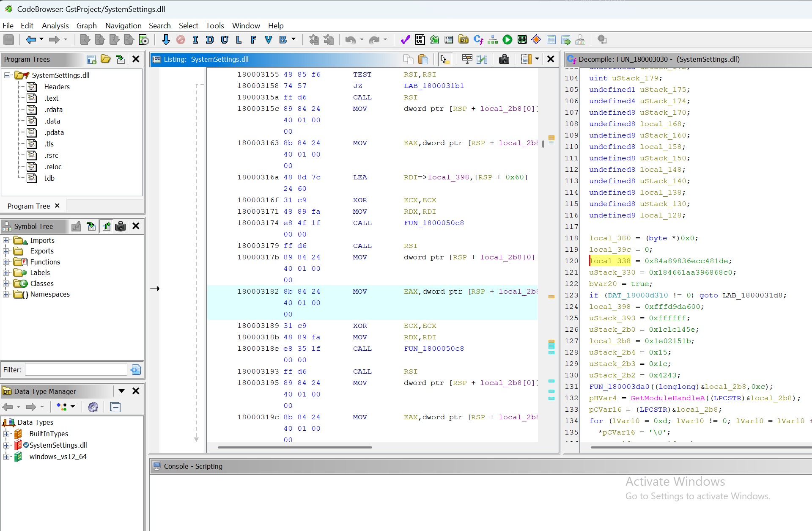Click the purple checkmark icon

[405, 40]
